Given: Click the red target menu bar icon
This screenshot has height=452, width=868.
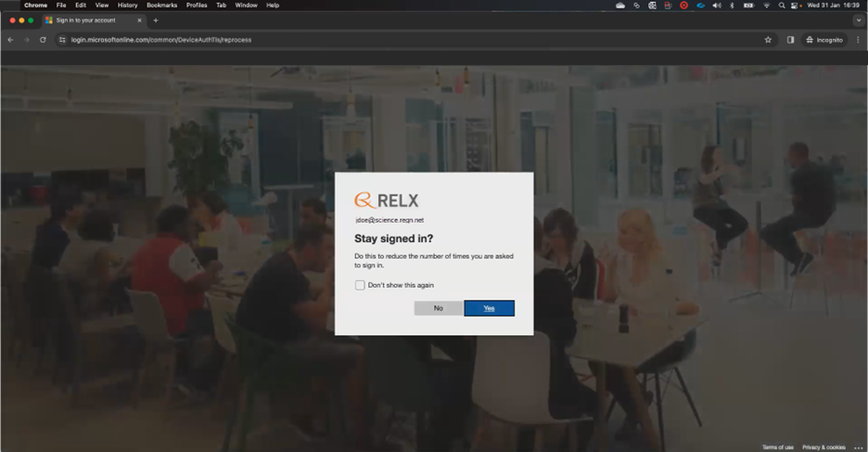Looking at the screenshot, I should [x=684, y=5].
